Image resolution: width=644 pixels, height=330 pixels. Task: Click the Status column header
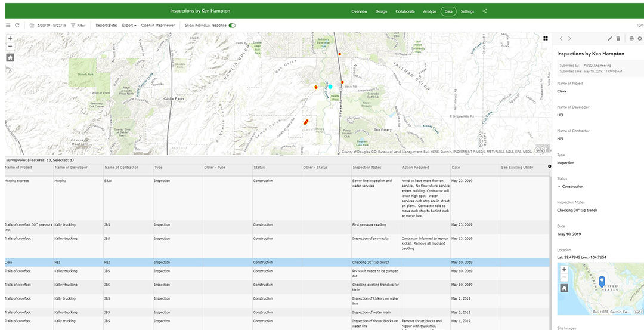(x=277, y=168)
